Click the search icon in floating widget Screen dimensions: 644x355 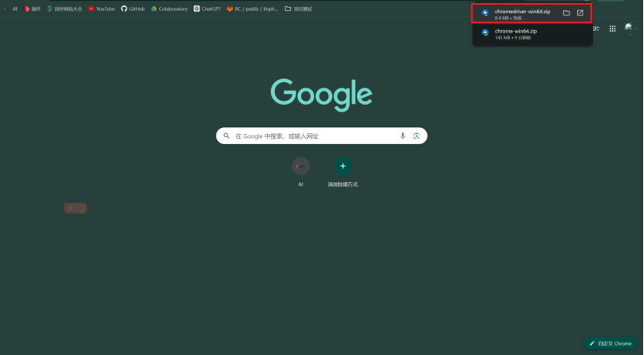81,209
